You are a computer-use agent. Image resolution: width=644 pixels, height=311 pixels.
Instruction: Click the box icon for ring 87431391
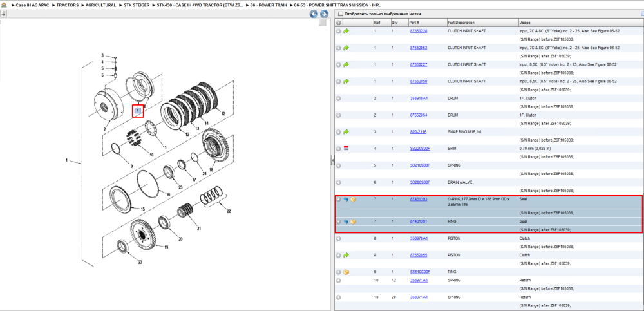pyautogui.click(x=353, y=221)
